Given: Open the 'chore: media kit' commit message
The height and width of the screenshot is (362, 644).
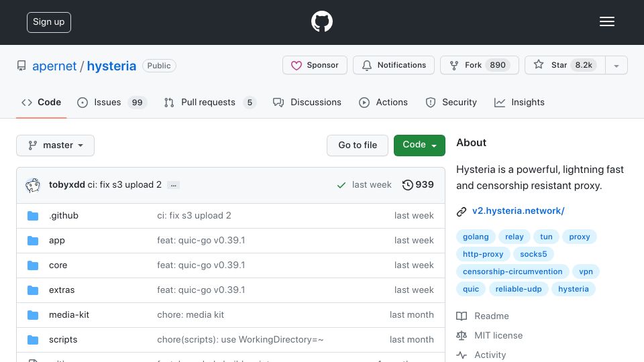Looking at the screenshot, I should (x=191, y=315).
